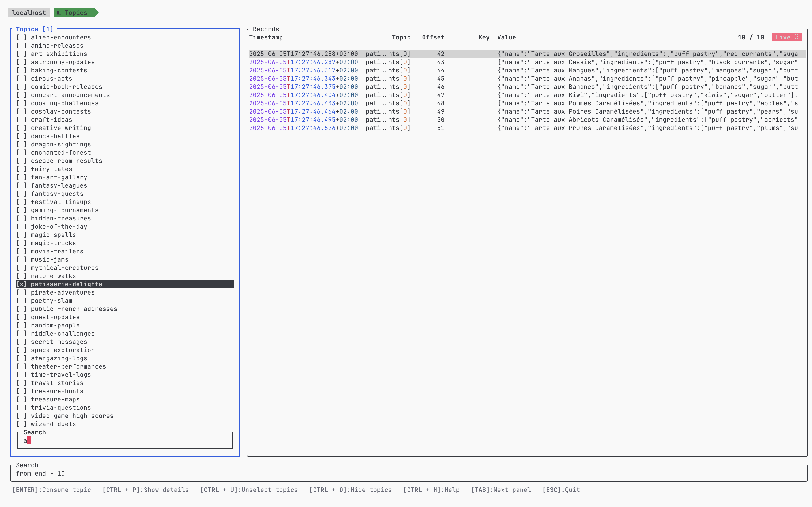
Task: Uncheck the patisserie-delights topic checkbox
Action: coord(21,284)
